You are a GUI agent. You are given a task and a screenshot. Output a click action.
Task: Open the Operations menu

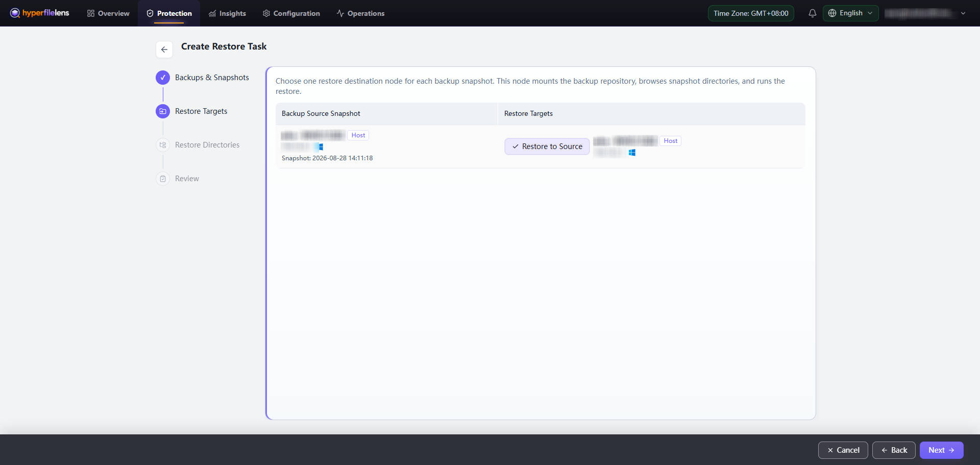point(360,13)
